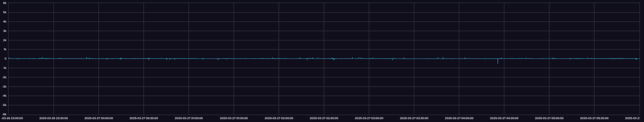Image resolution: width=644 pixels, height=122 pixels.
Task: Click the -6k label at axis bottom
Action: pos(4,114)
